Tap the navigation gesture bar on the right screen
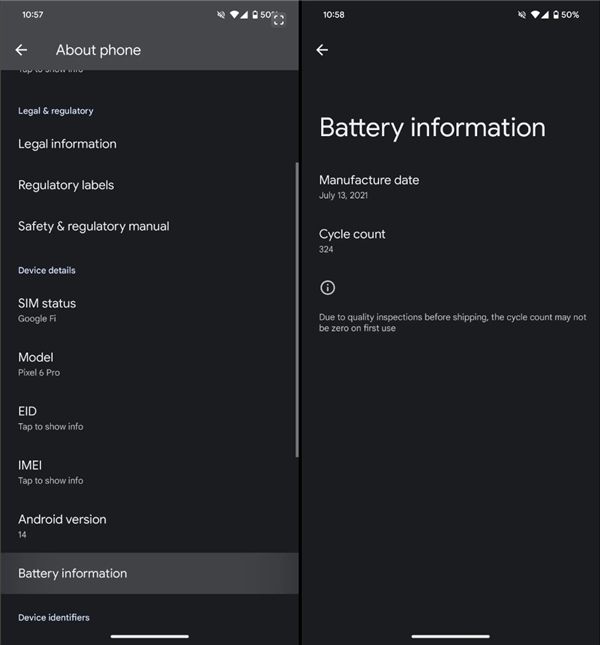The height and width of the screenshot is (645, 600). [450, 636]
